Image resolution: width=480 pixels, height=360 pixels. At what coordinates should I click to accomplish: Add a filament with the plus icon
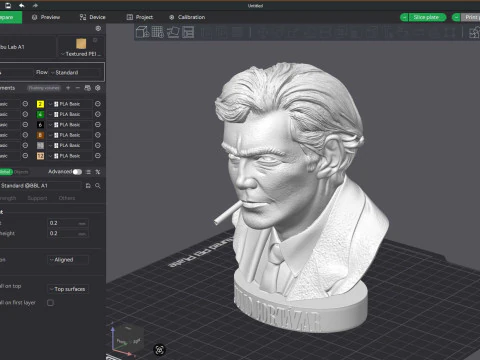(68, 88)
